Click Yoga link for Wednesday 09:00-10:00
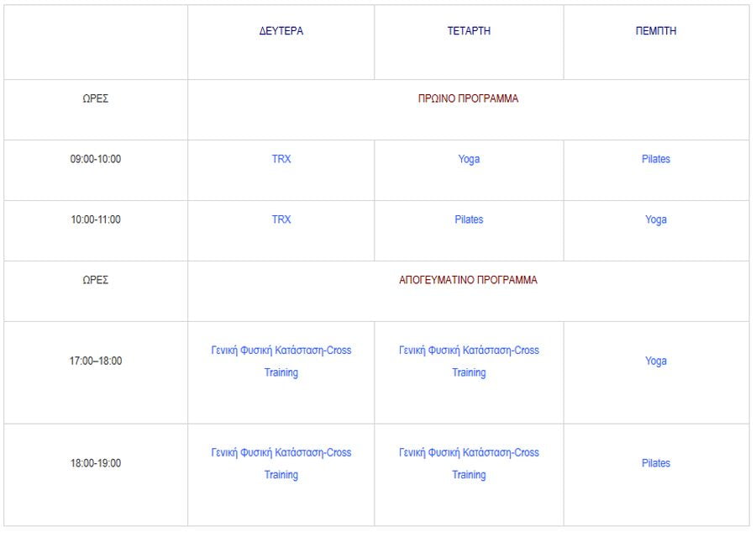The width and height of the screenshot is (756, 538). pyautogui.click(x=469, y=159)
